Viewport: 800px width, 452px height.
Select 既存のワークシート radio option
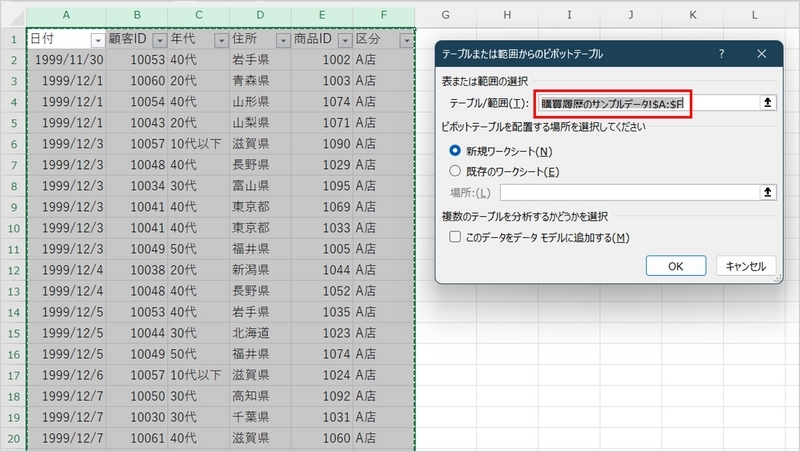457,172
